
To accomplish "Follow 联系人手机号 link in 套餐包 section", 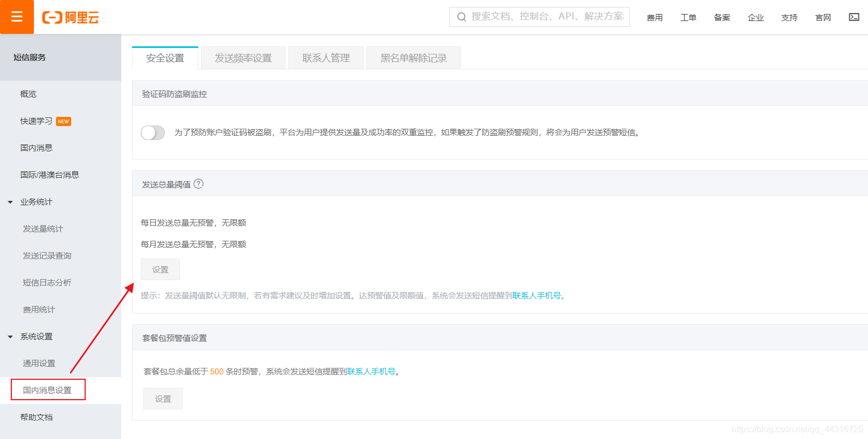I will point(371,372).
